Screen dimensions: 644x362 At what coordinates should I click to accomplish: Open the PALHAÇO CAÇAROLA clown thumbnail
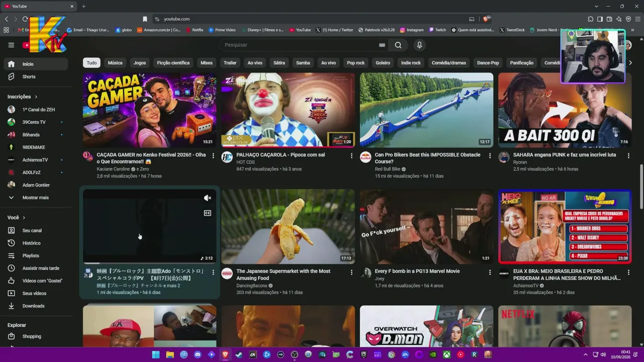[x=288, y=110]
